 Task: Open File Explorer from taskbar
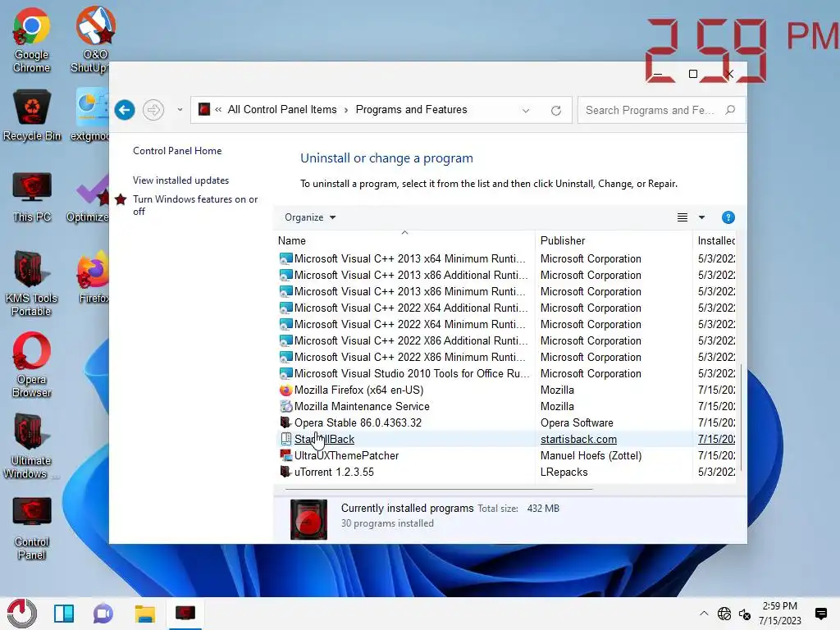(144, 614)
